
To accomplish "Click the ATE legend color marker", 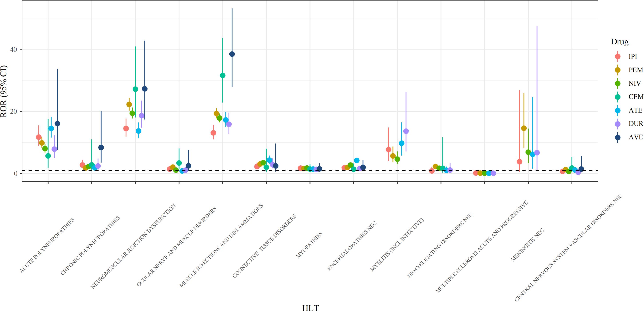I will pos(618,110).
